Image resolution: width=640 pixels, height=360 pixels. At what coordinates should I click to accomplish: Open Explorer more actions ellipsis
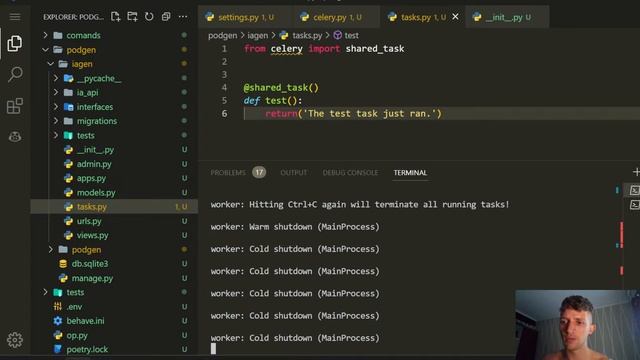point(183,16)
